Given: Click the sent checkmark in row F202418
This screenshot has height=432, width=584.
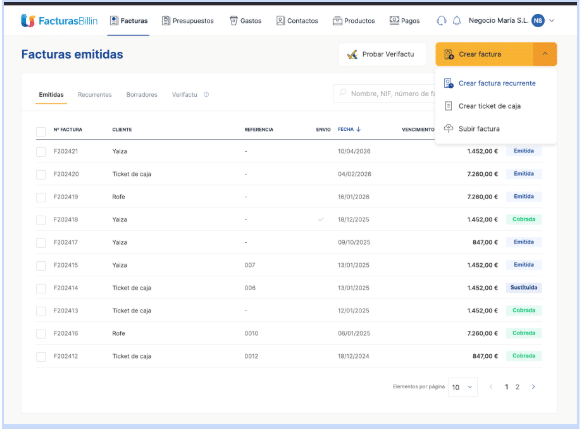Looking at the screenshot, I should 320,219.
